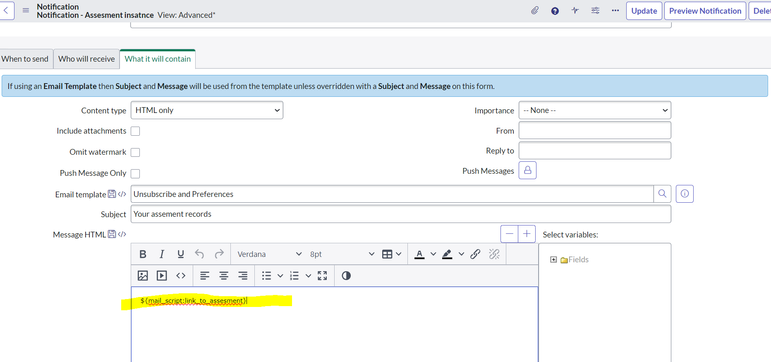Screen dimensions: 771x362
Task: Switch to the When to send tab
Action: pos(25,59)
